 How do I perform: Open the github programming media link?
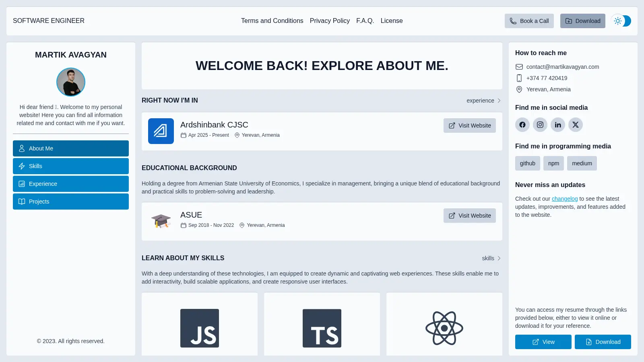click(528, 163)
